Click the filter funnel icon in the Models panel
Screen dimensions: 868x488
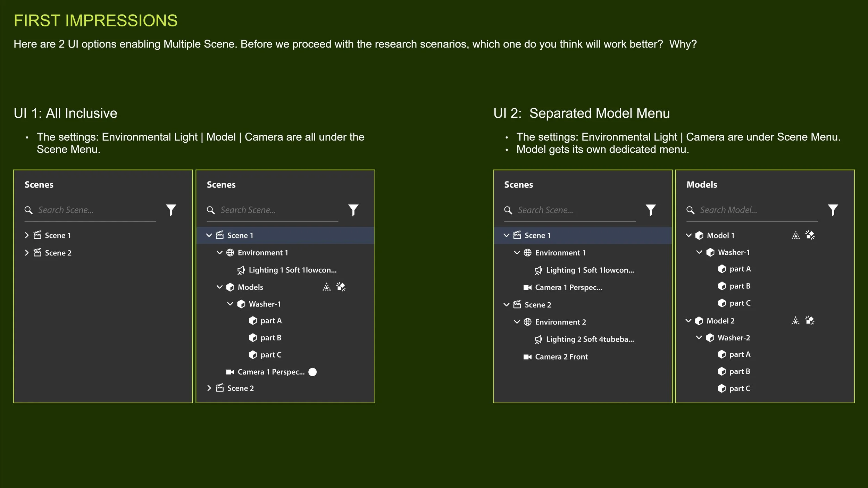[x=833, y=210]
